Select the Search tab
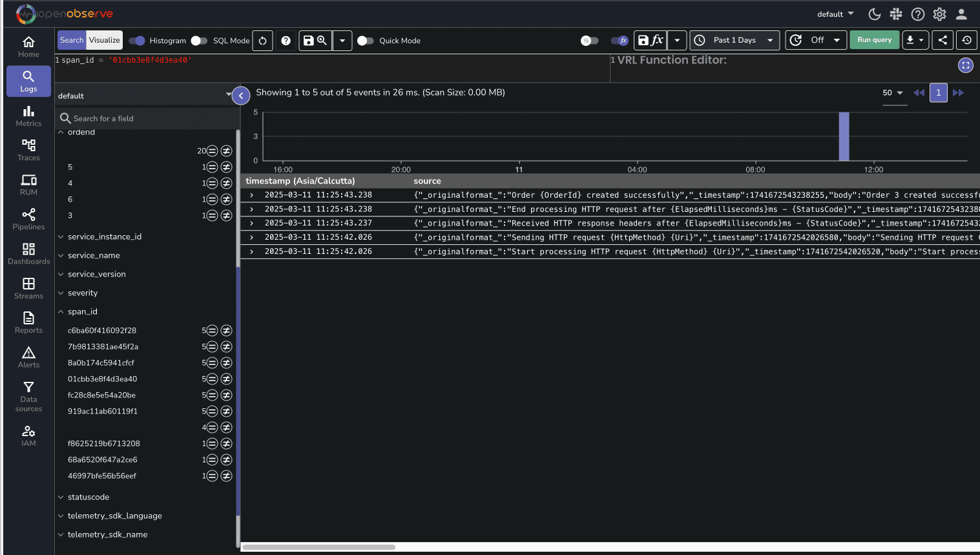980x555 pixels. (x=71, y=39)
